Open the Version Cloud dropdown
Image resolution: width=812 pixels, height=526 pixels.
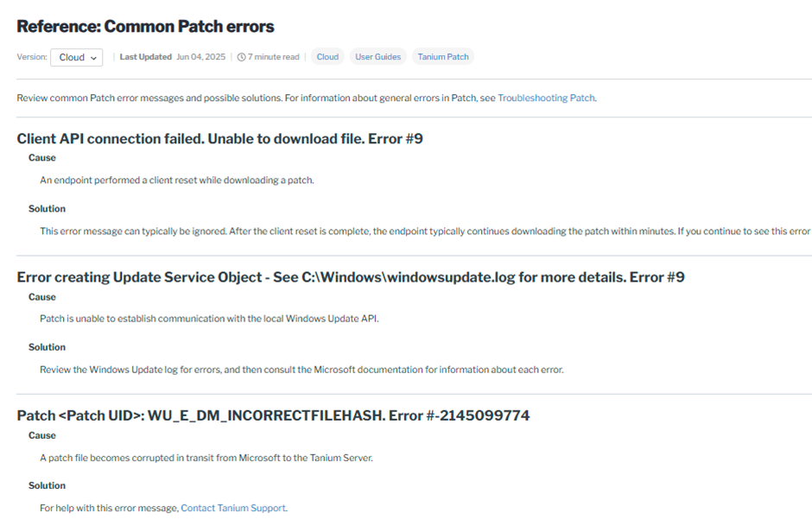pyautogui.click(x=76, y=57)
